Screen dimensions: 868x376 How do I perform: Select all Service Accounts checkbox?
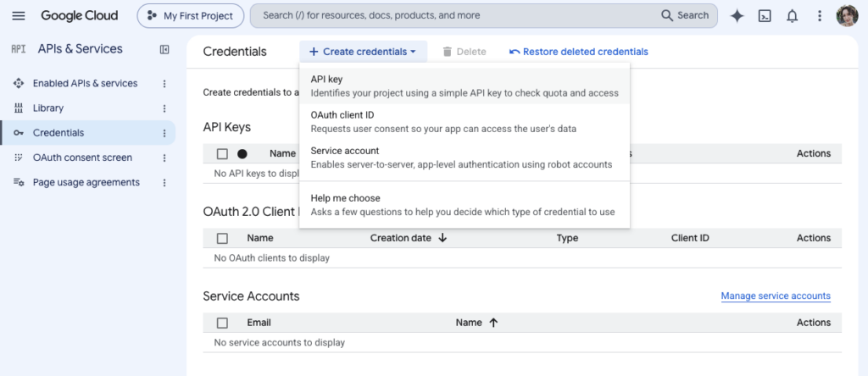[x=223, y=323]
